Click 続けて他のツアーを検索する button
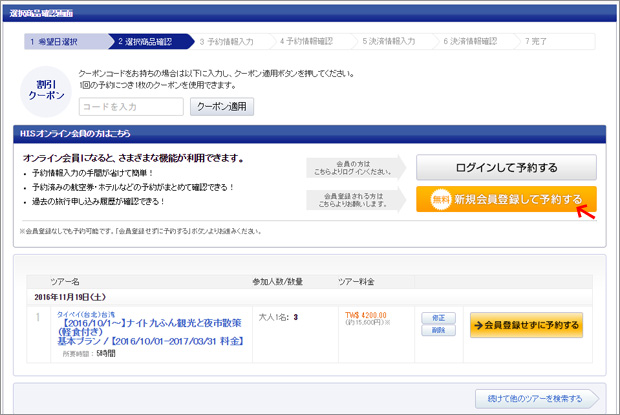620x415 pixels. [x=527, y=398]
